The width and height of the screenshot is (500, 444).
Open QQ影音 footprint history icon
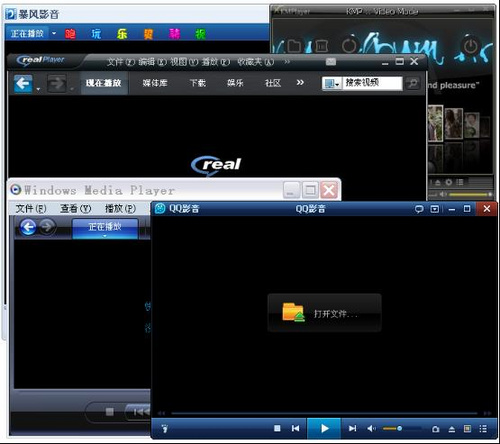pyautogui.click(x=165, y=428)
